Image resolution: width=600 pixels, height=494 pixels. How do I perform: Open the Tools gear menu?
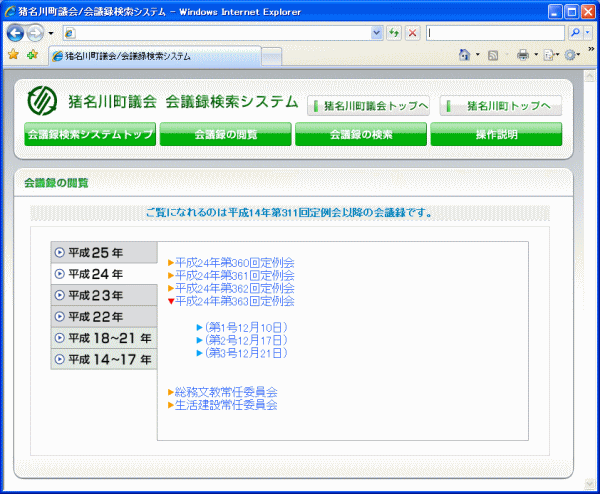pos(572,55)
